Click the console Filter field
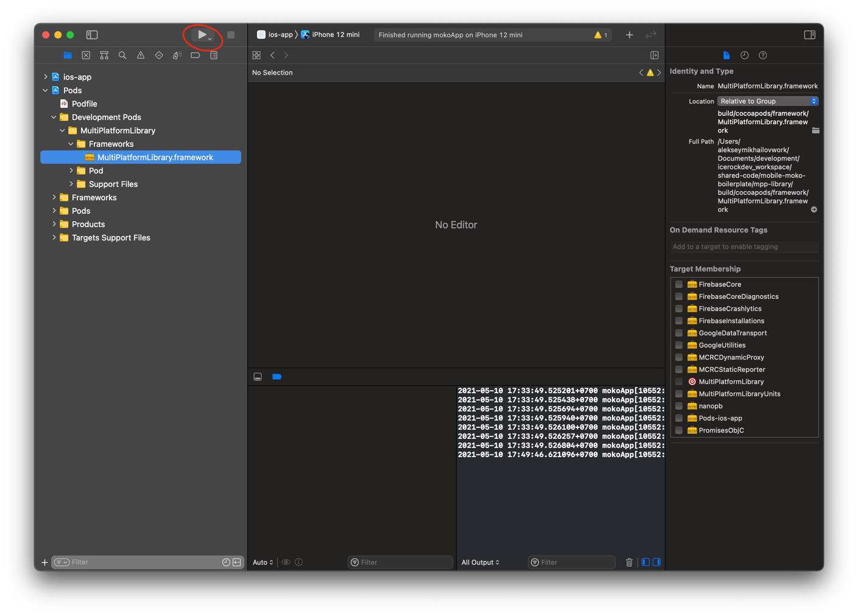 tap(572, 562)
